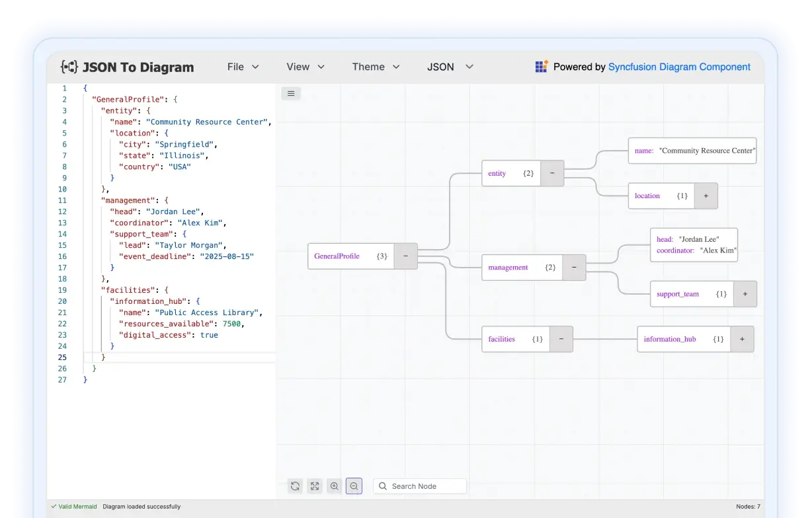812x518 pixels.
Task: Open the File menu
Action: [x=243, y=67]
